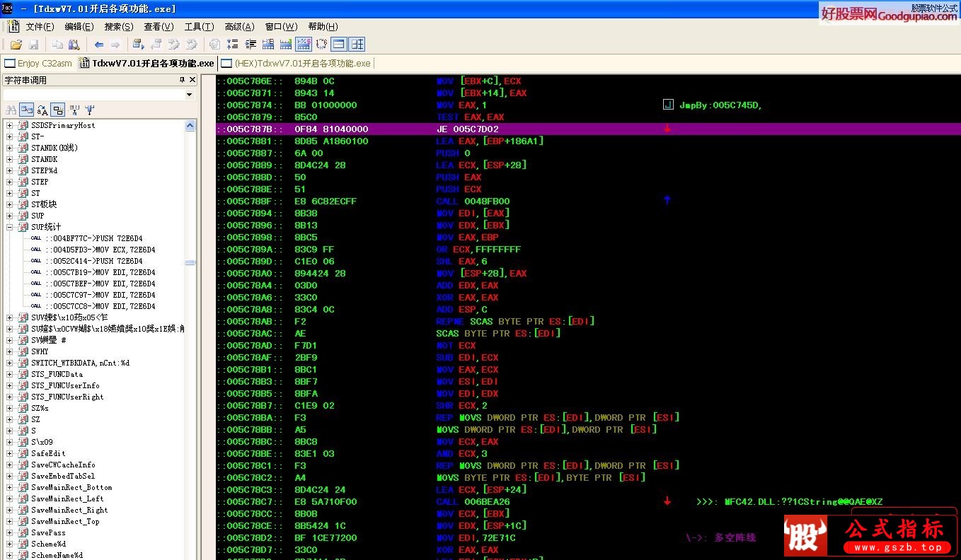Click the Save floppy disk icon
Screen dimensions: 961x560
coord(33,45)
